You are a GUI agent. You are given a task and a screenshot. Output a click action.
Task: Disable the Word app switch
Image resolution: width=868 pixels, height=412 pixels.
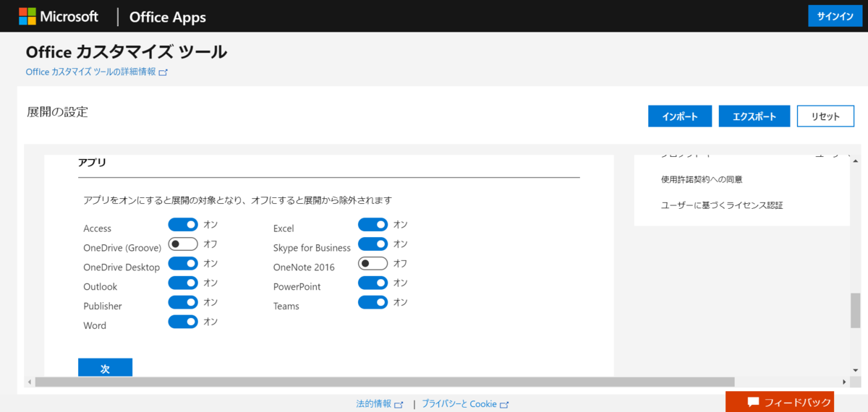183,322
